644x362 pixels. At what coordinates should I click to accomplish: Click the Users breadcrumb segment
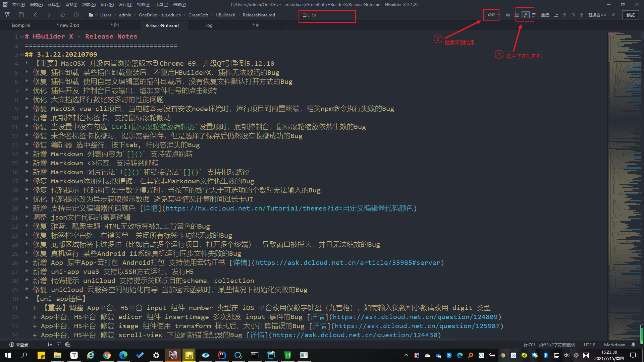coord(106,15)
